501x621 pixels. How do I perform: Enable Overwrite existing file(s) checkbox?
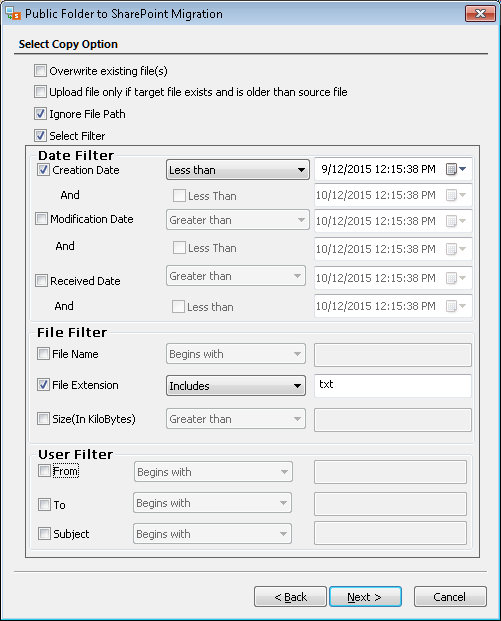(40, 71)
